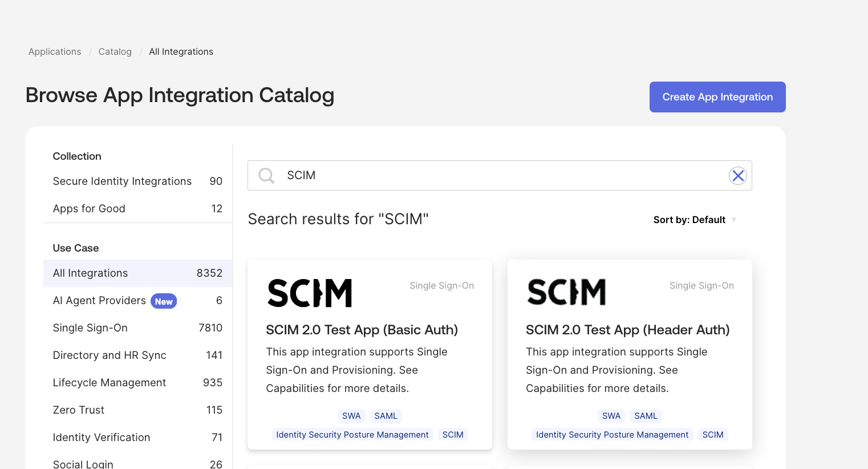
Task: Click SWA tag on Basic Auth card
Action: 351,416
